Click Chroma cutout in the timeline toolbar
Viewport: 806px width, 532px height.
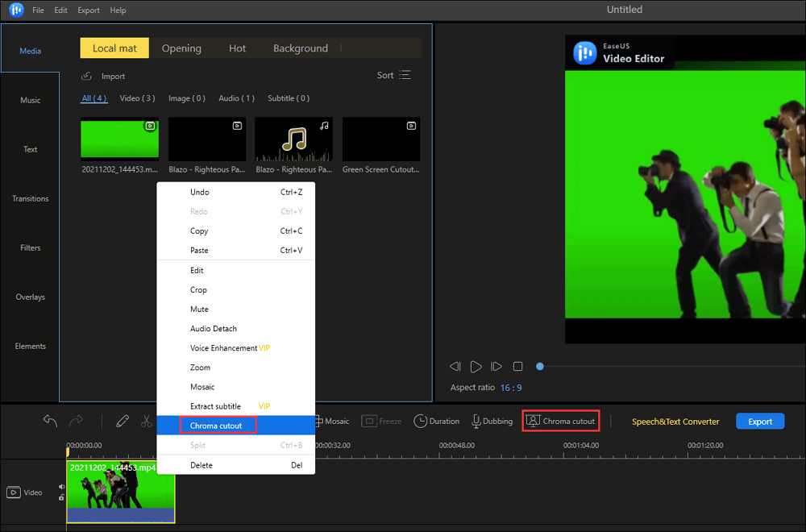560,421
